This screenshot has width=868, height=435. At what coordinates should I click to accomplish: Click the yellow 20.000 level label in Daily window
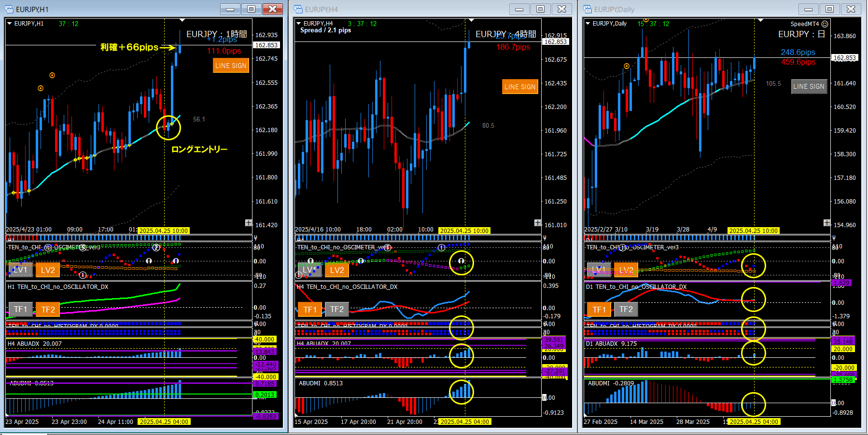[x=843, y=349]
